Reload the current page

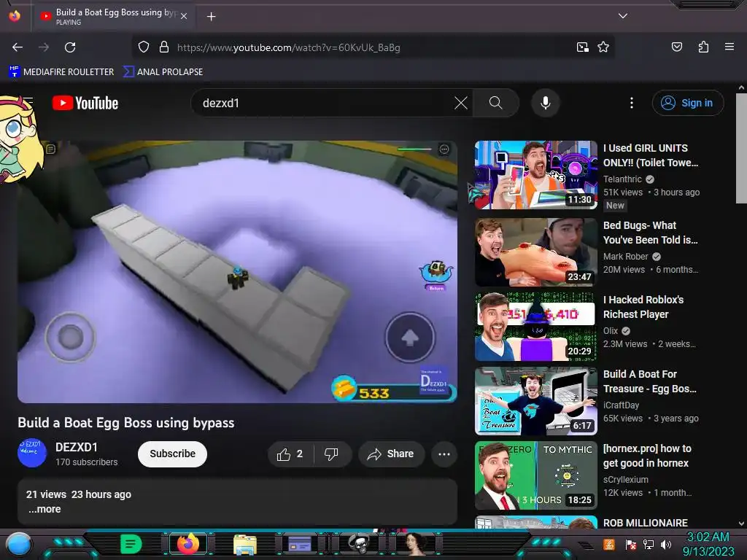pyautogui.click(x=70, y=47)
